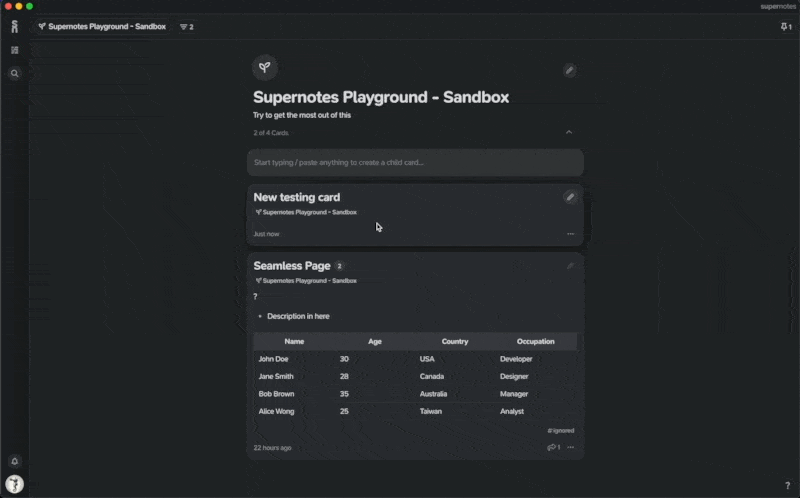Open the dashboard grid icon in sidebar

[14, 50]
